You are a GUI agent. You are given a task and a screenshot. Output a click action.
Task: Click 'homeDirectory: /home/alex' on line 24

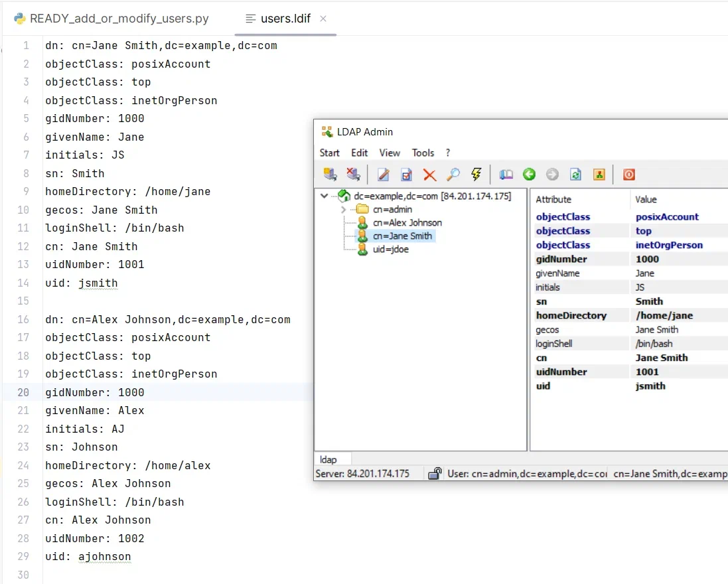coord(127,466)
